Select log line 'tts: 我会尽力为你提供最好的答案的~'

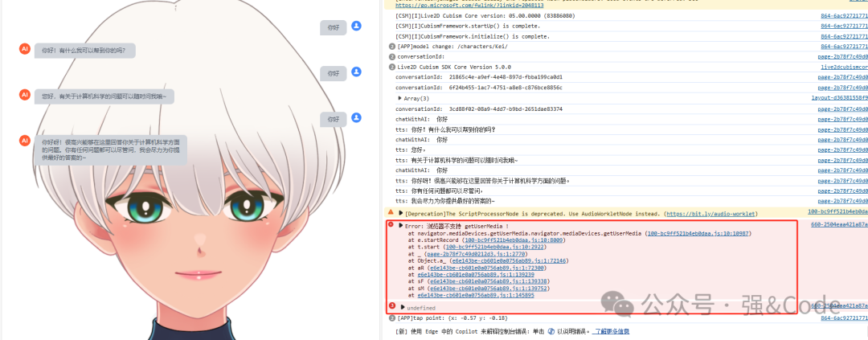coord(445,202)
